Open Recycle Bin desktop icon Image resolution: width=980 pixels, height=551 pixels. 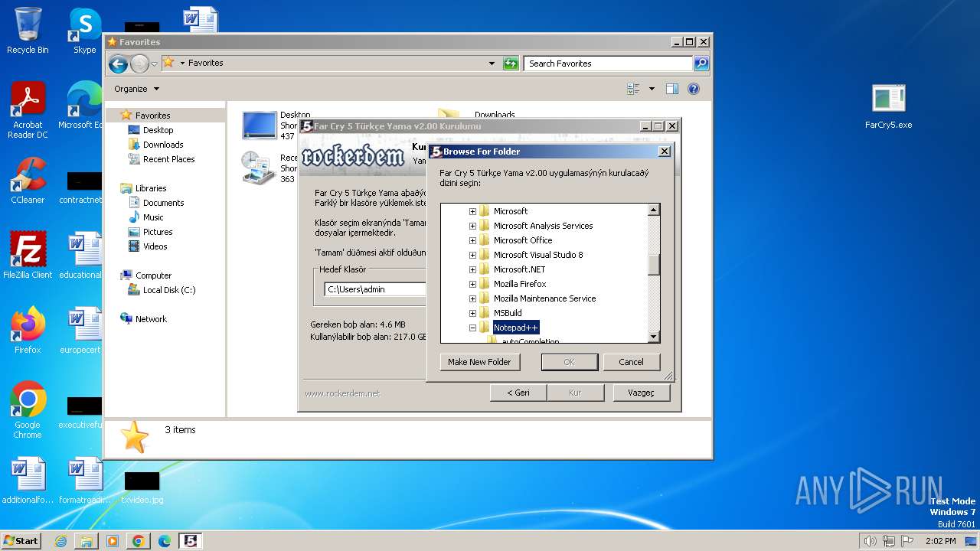[28, 31]
